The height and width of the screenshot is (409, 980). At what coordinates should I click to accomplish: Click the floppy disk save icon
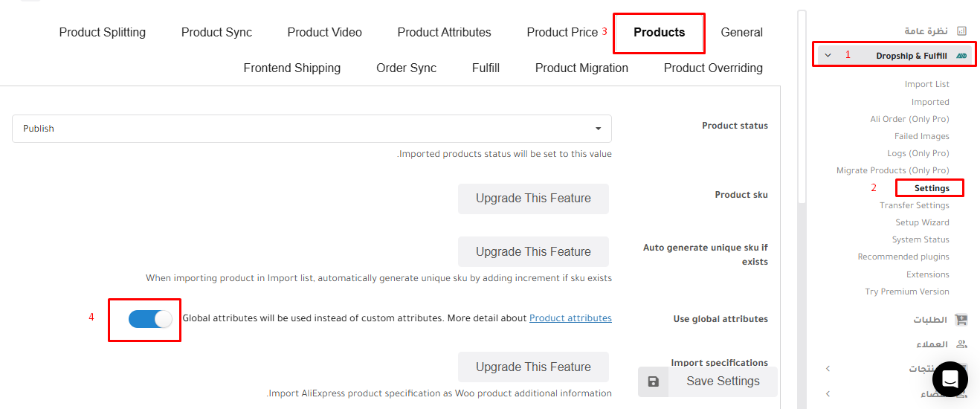coord(653,381)
